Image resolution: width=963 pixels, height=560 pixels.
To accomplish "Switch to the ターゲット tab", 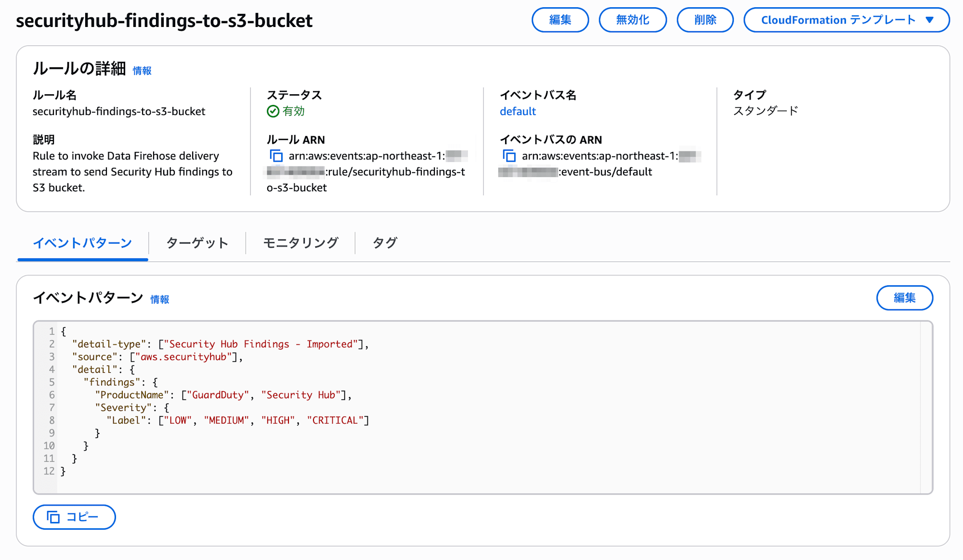I will (197, 243).
